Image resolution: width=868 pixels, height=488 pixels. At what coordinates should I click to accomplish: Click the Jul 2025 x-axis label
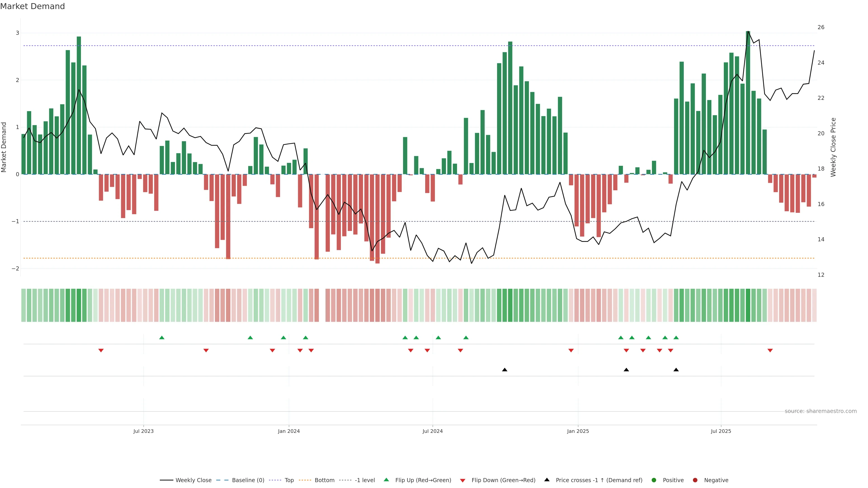point(721,431)
